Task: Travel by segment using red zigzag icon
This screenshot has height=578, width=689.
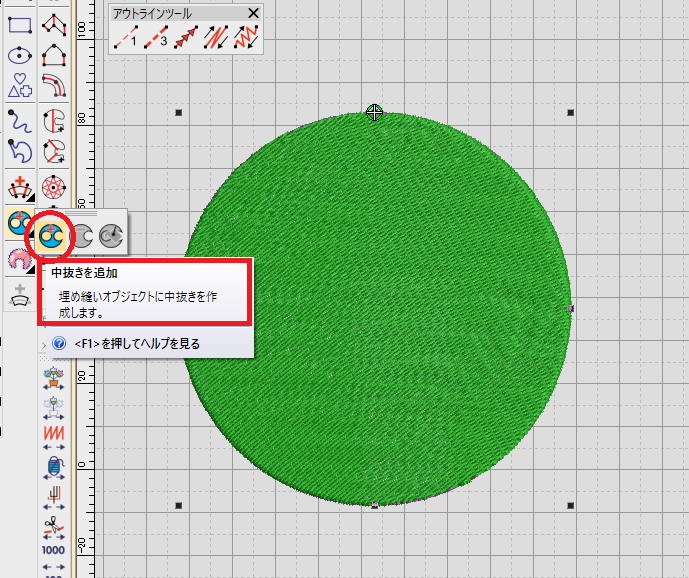Action: 54,438
